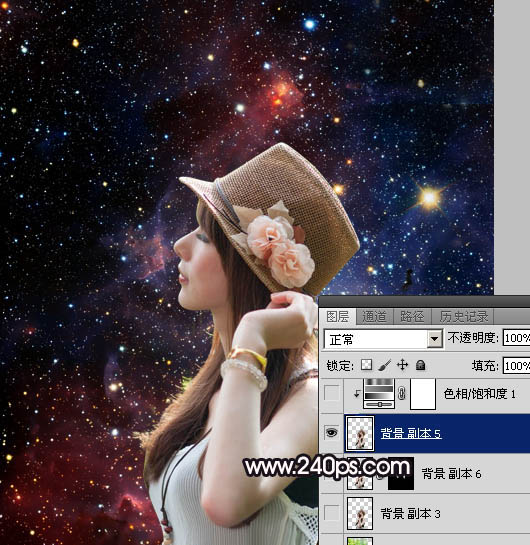
Task: Click the chain link icon on Hue/Saturation layer
Action: point(402,393)
